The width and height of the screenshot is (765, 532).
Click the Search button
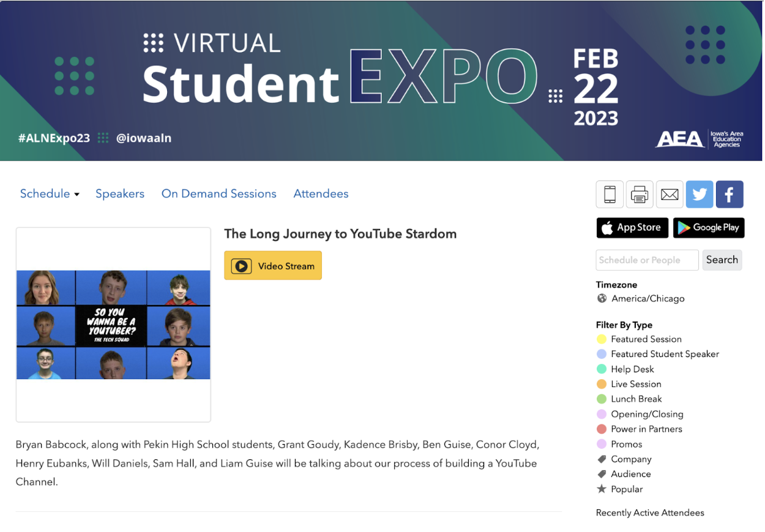(722, 260)
